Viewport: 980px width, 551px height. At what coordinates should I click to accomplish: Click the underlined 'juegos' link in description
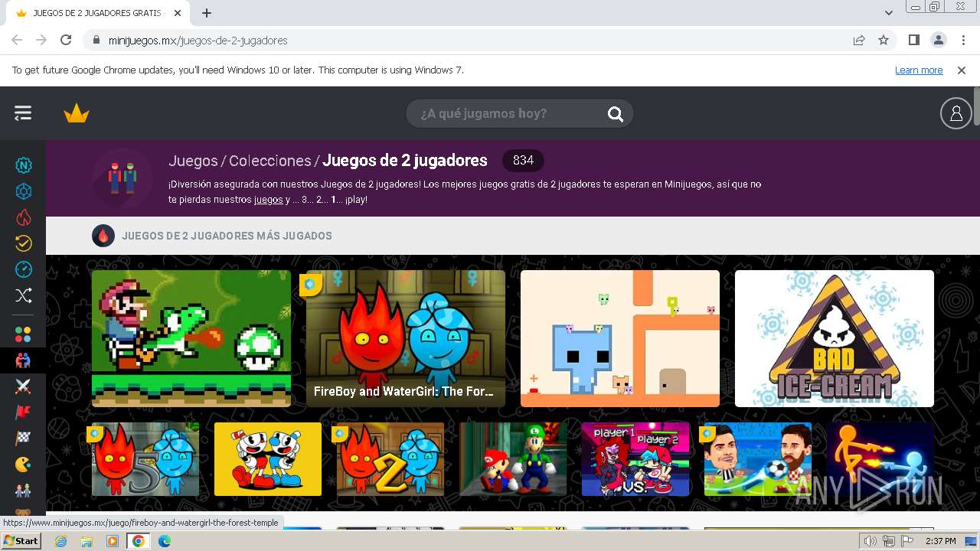pos(269,200)
